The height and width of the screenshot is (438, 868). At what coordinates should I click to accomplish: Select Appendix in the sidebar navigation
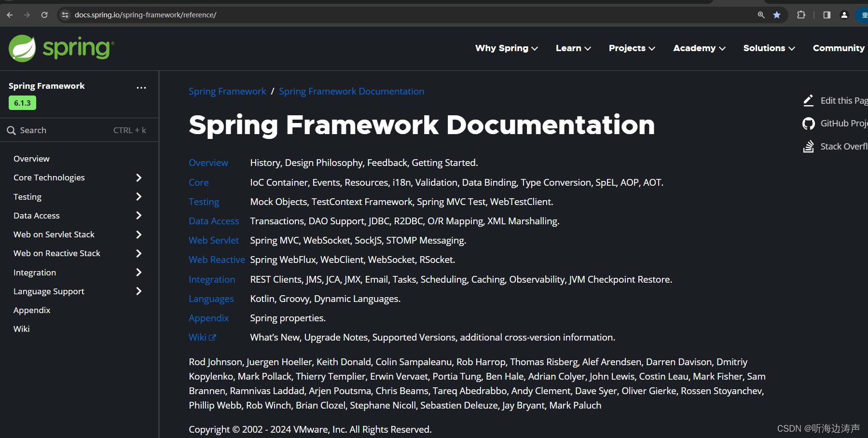32,310
